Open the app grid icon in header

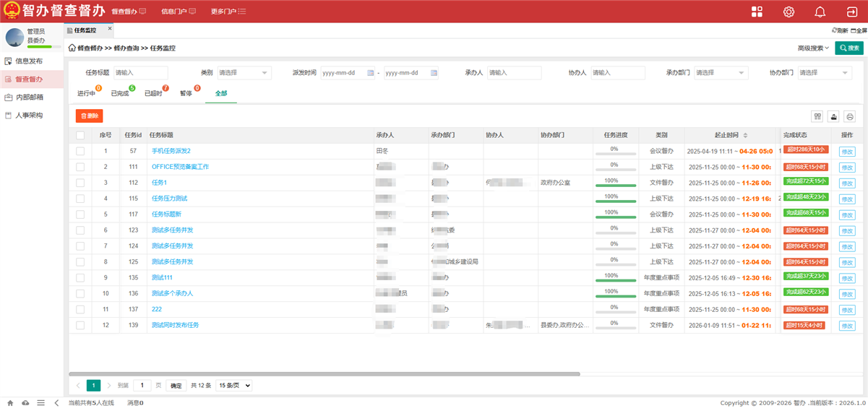point(757,12)
